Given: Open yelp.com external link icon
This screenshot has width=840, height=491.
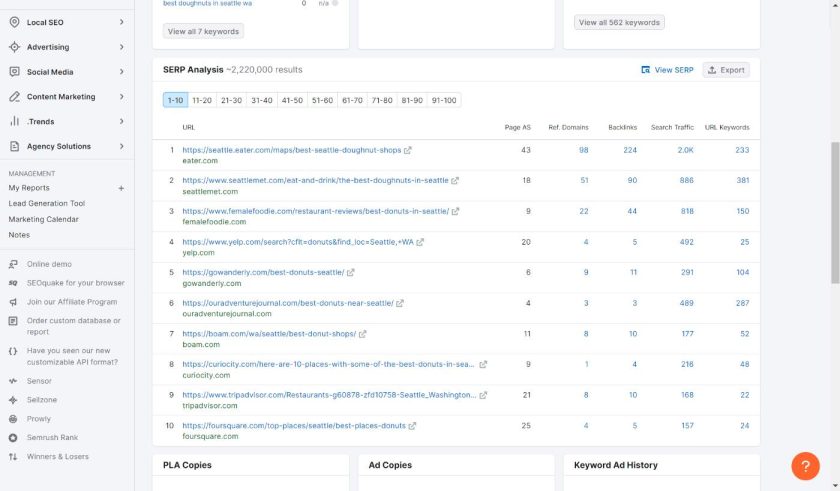Looking at the screenshot, I should pos(420,242).
